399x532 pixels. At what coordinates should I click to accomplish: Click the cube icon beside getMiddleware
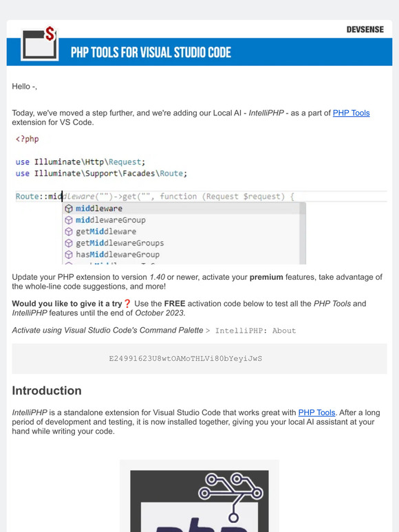(69, 232)
